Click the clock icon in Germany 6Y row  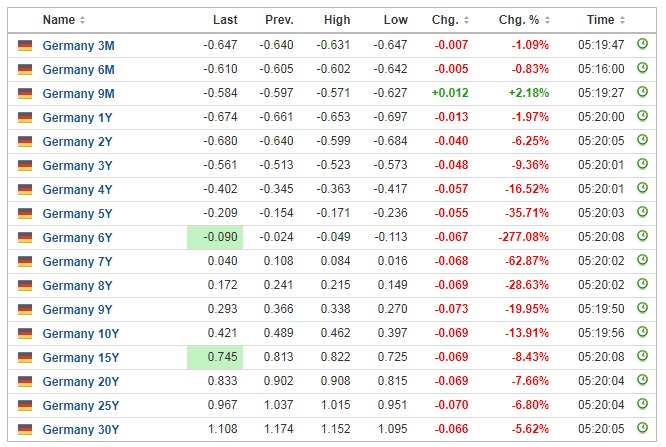coord(642,236)
